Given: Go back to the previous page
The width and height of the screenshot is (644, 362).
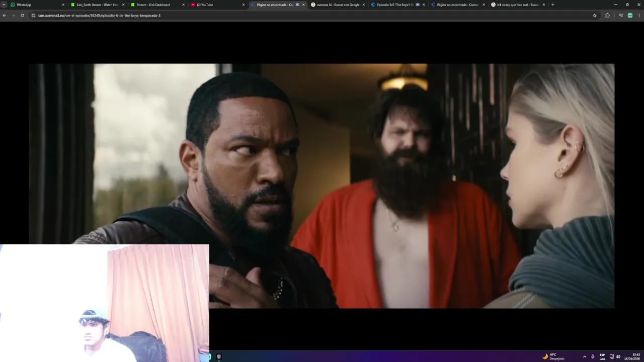Looking at the screenshot, I should [x=4, y=16].
